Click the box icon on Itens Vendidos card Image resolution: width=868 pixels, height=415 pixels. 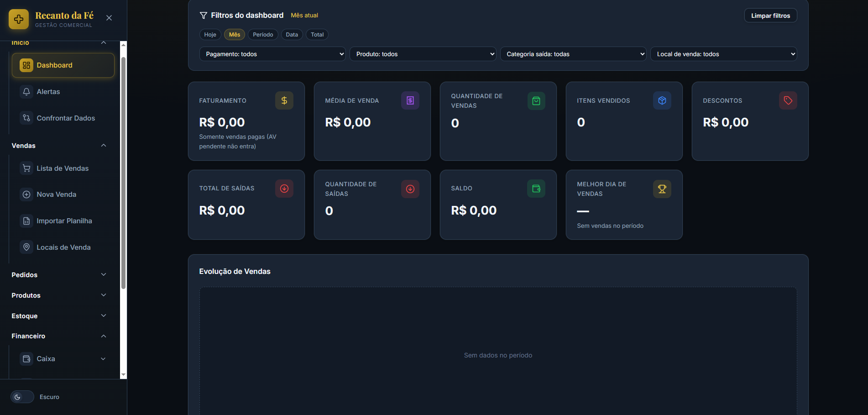[662, 100]
